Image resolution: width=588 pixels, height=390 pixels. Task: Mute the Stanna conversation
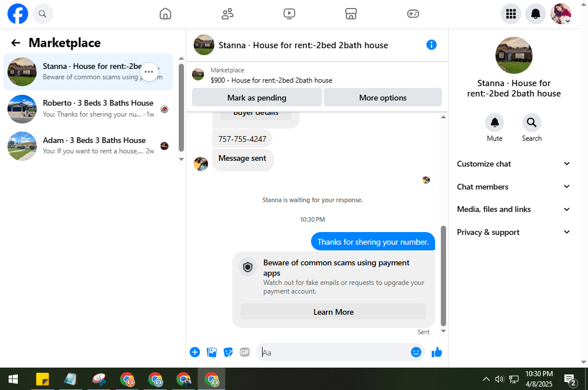(495, 128)
